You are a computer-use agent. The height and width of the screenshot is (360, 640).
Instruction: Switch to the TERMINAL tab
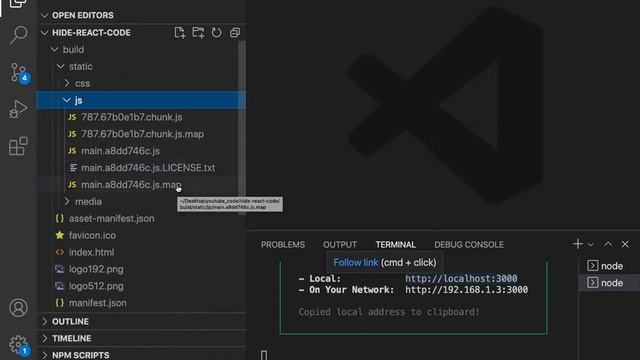point(395,244)
